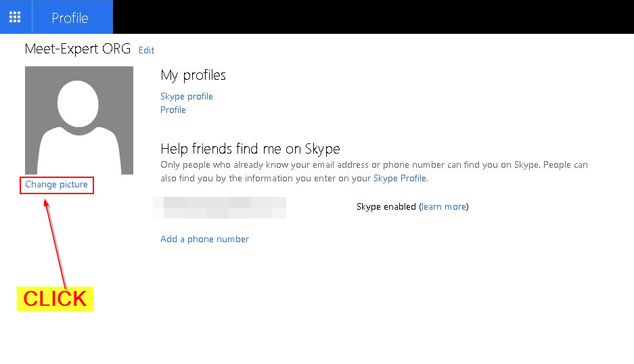Click the Change picture link
The width and height of the screenshot is (634, 364).
(56, 185)
